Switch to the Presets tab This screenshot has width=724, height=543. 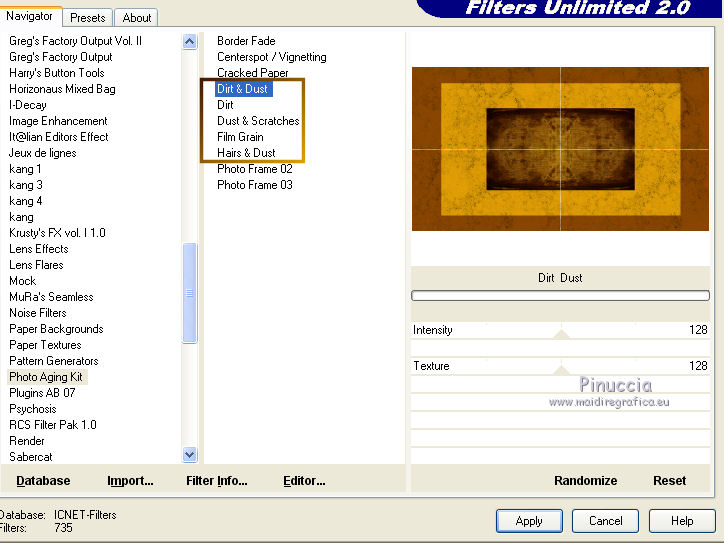pos(88,18)
